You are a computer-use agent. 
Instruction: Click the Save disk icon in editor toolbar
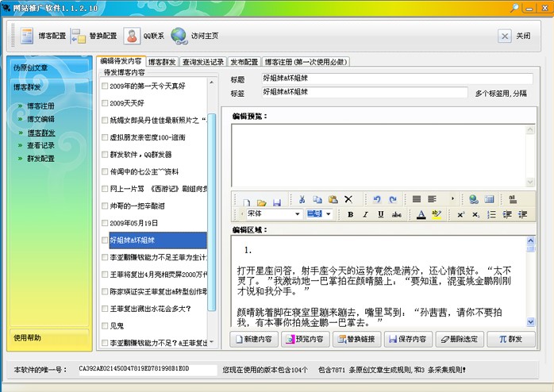coord(277,199)
